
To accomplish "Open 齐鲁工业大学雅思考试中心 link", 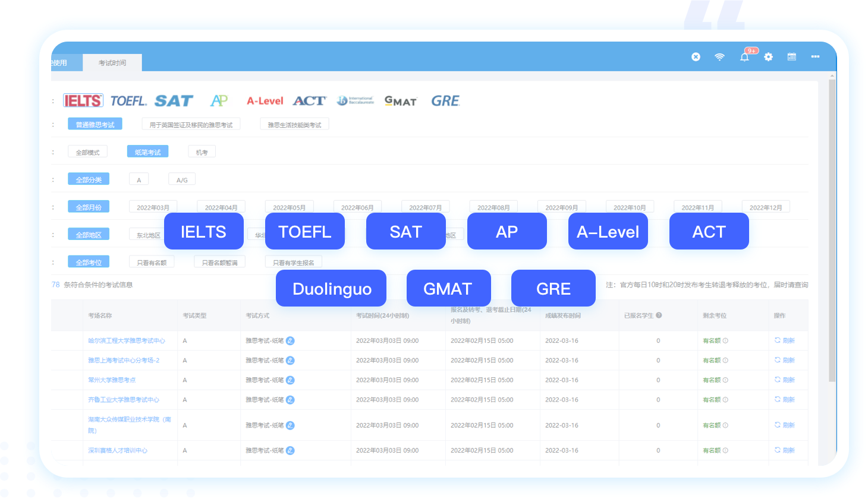I will click(124, 399).
